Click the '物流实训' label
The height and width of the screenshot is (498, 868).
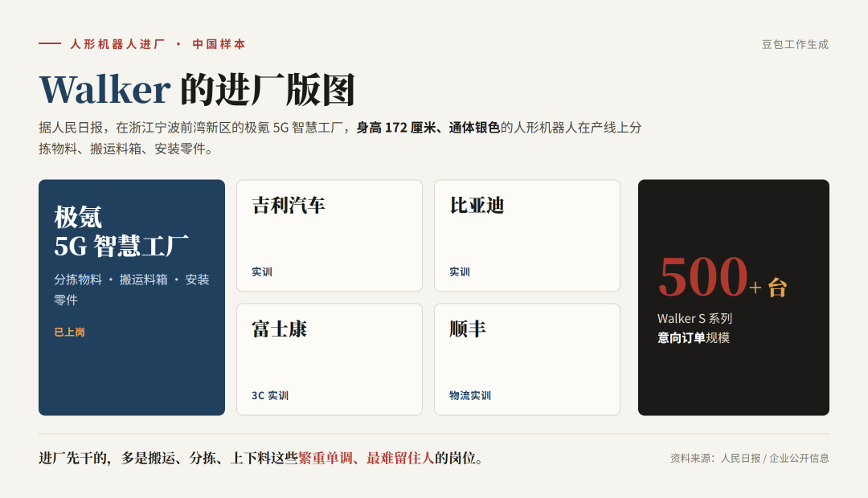click(470, 396)
